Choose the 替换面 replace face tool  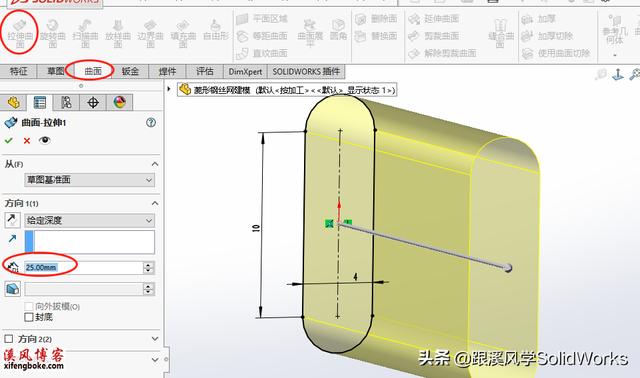point(376,36)
